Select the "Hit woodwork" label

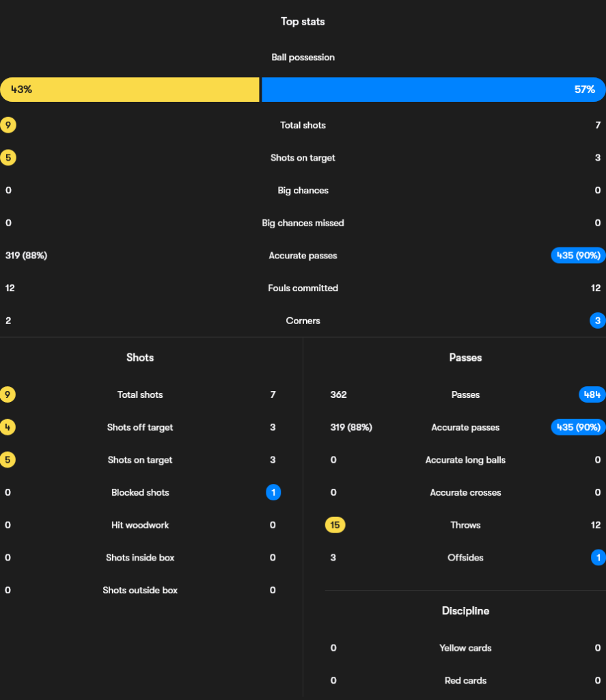[140, 525]
